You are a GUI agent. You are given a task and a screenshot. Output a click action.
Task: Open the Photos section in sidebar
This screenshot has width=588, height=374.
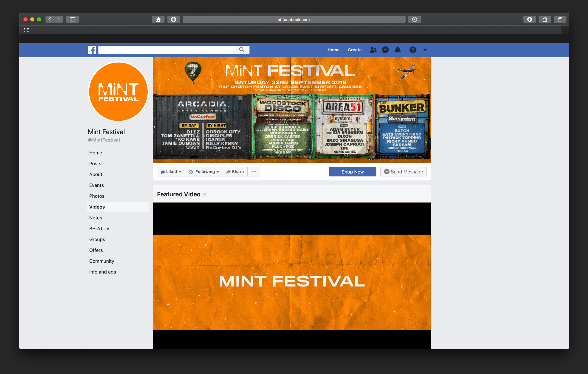tap(97, 196)
